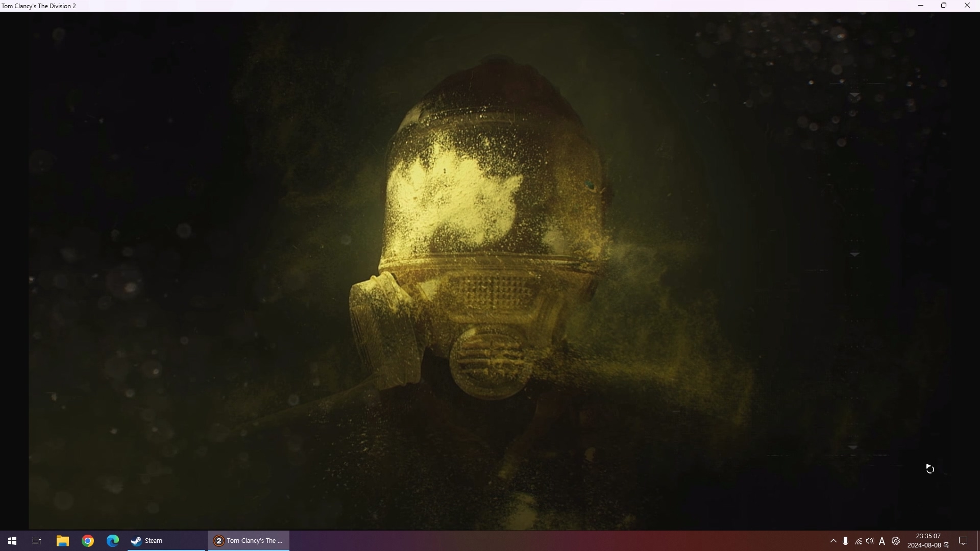Launch File Explorer from the taskbar

62,541
